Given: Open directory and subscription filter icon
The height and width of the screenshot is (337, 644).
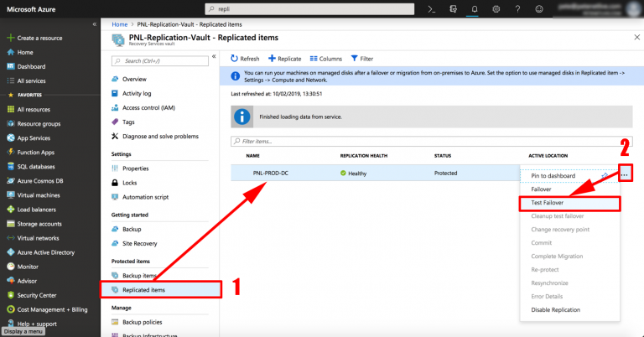Looking at the screenshot, I should [453, 9].
